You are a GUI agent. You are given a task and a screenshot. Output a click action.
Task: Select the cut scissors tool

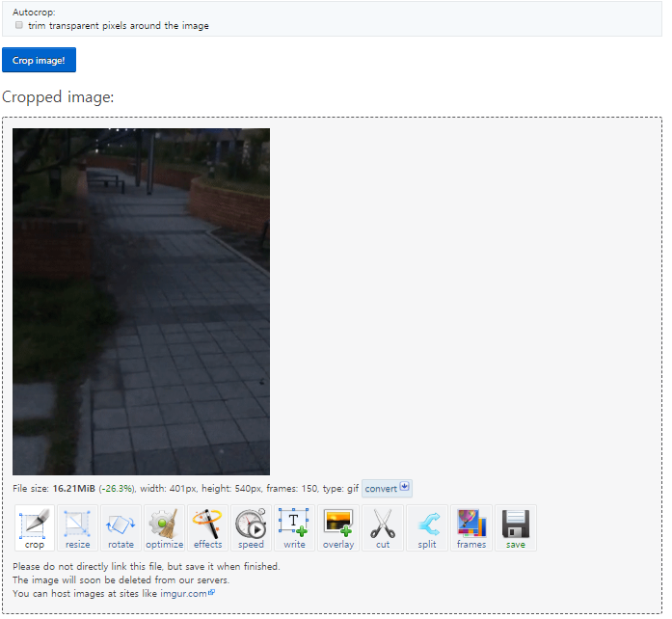[383, 527]
